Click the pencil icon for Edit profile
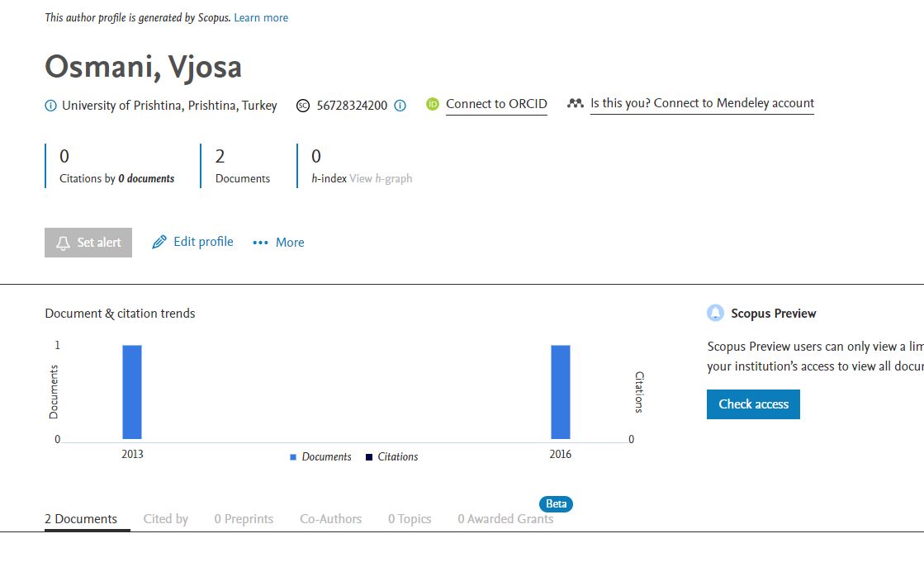The height and width of the screenshot is (562, 924). click(159, 243)
